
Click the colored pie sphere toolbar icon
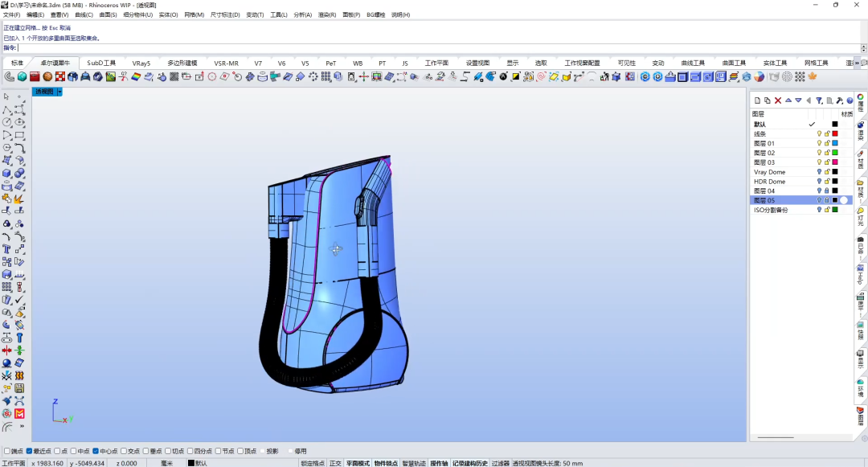(x=759, y=77)
